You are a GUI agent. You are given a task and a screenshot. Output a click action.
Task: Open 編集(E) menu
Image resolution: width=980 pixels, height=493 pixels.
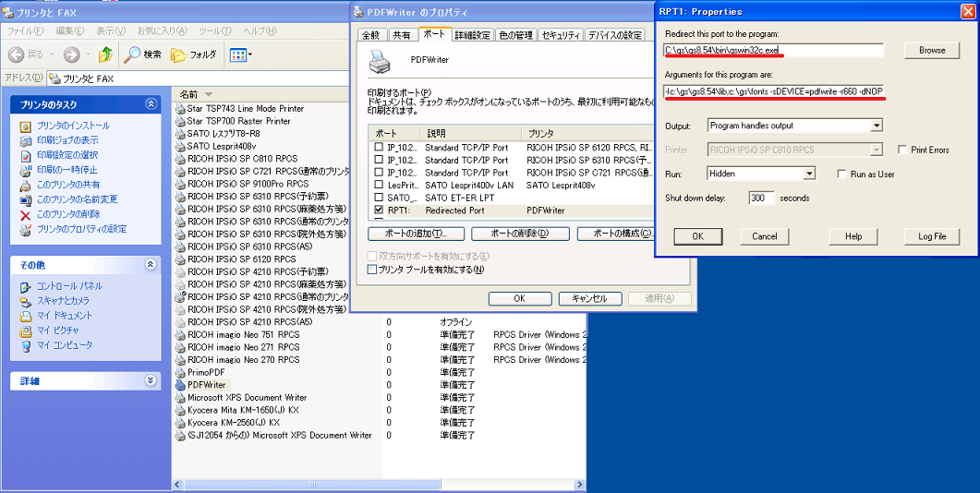coord(69,30)
